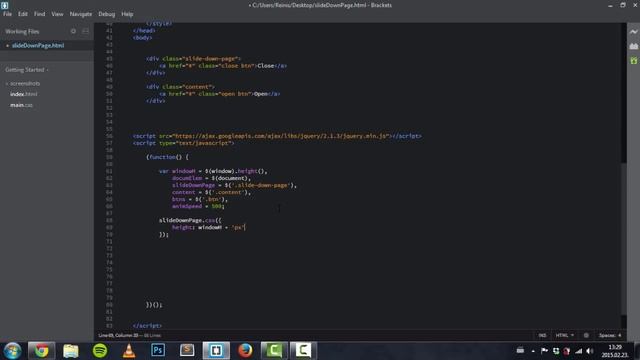Click the Close anchor link code line
This screenshot has height=360, width=640.
[223, 66]
